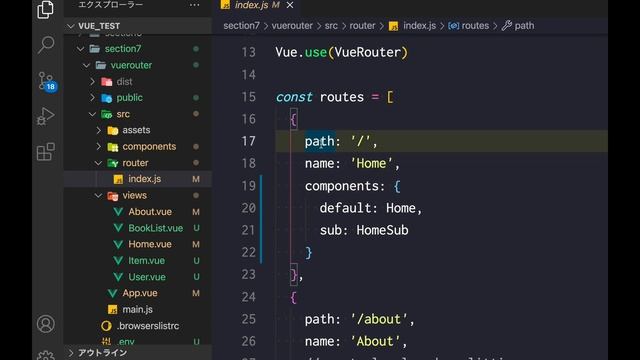Open the .env file in tree
The width and height of the screenshot is (640, 360).
[138, 341]
